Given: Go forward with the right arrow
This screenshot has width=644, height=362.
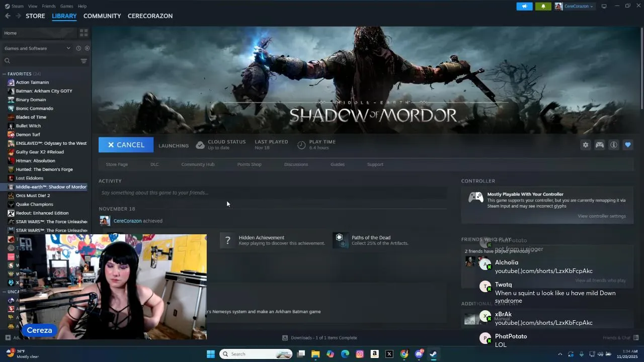Looking at the screenshot, I should 19,16.
